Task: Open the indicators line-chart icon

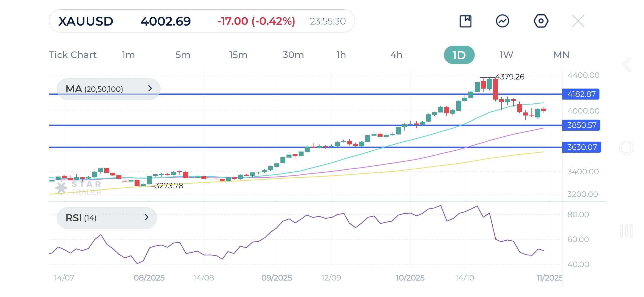Action: [502, 21]
